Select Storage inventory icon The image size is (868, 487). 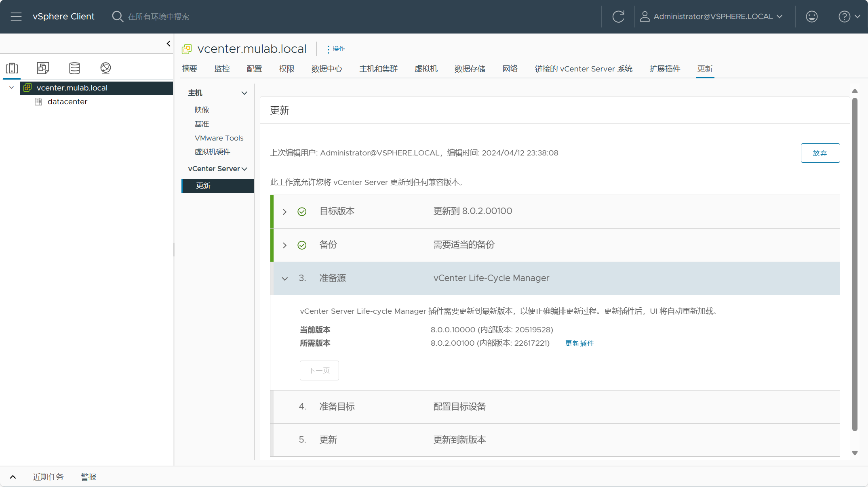click(74, 68)
